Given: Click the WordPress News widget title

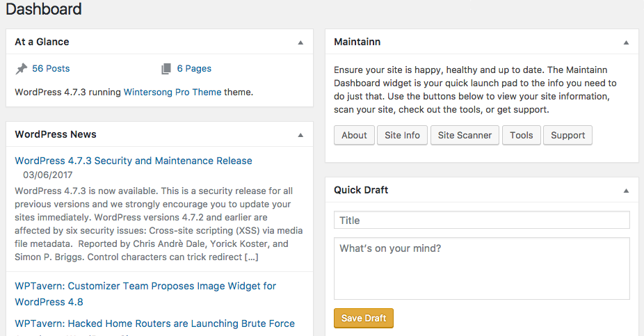Looking at the screenshot, I should pyautogui.click(x=56, y=134).
